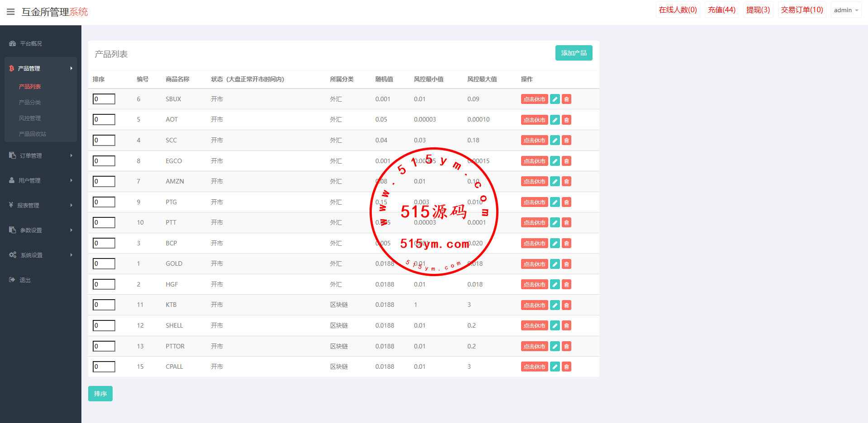
Task: Click the edit pencil icon for KTB
Action: [x=555, y=305]
